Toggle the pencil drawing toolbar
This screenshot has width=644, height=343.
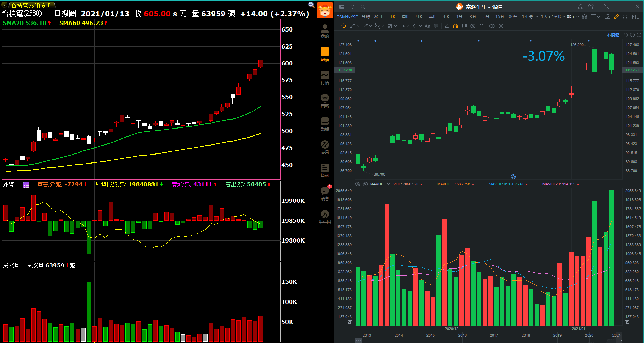616,17
